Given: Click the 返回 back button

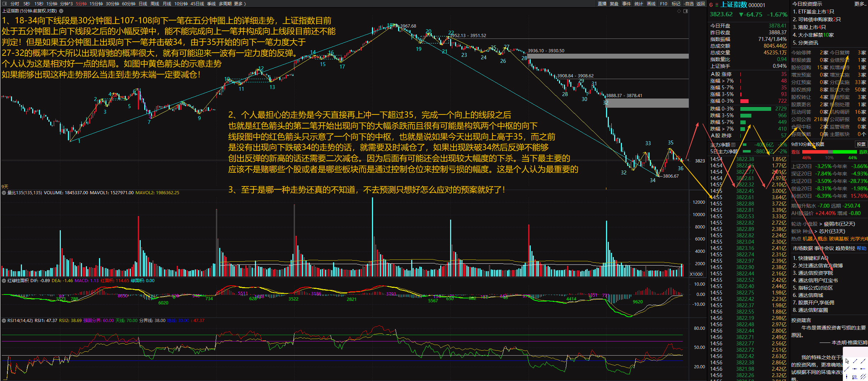Looking at the screenshot, I should coord(701,4).
